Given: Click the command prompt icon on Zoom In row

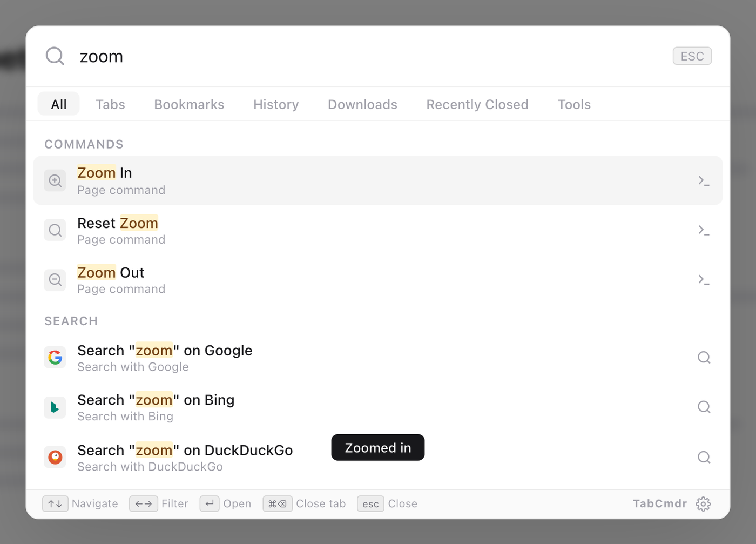Looking at the screenshot, I should click(704, 181).
